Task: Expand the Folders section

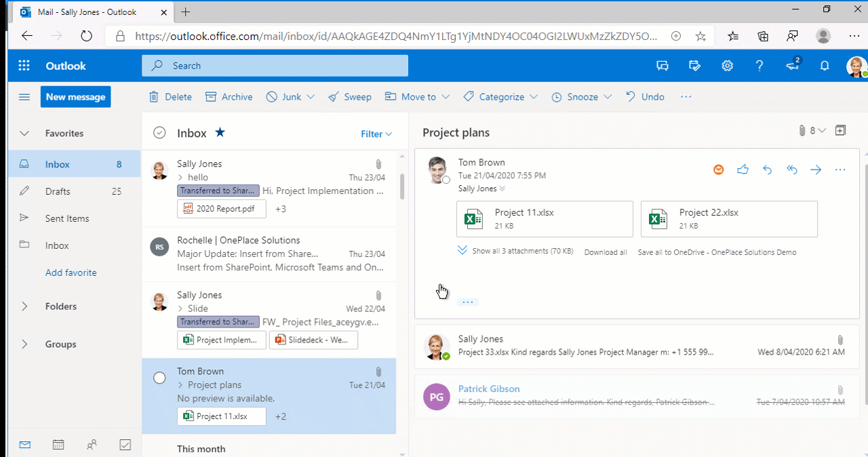Action: [x=24, y=306]
